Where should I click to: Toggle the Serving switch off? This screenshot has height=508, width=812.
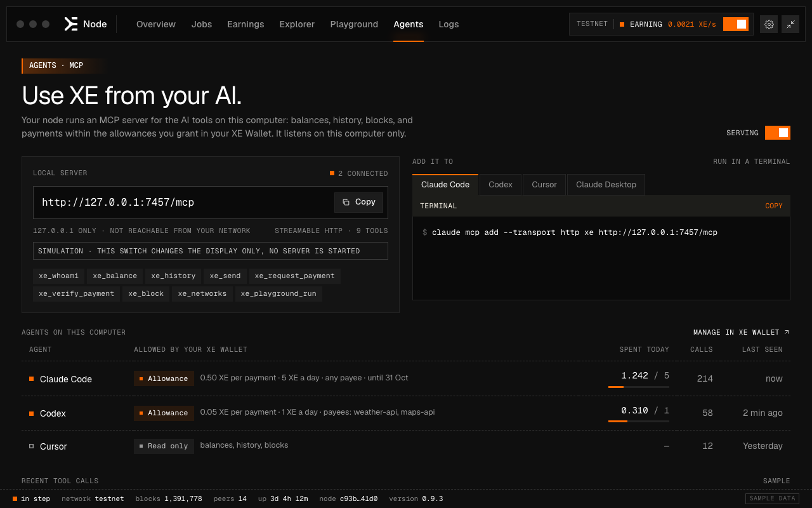778,133
